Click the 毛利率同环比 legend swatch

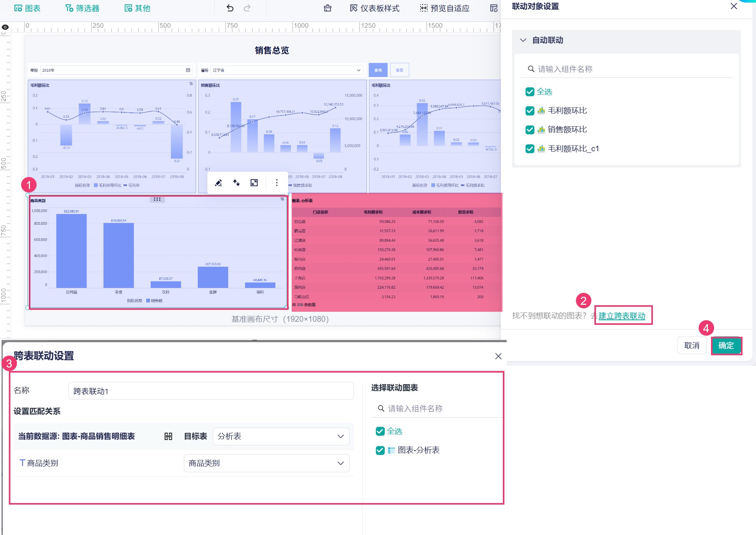coord(96,186)
